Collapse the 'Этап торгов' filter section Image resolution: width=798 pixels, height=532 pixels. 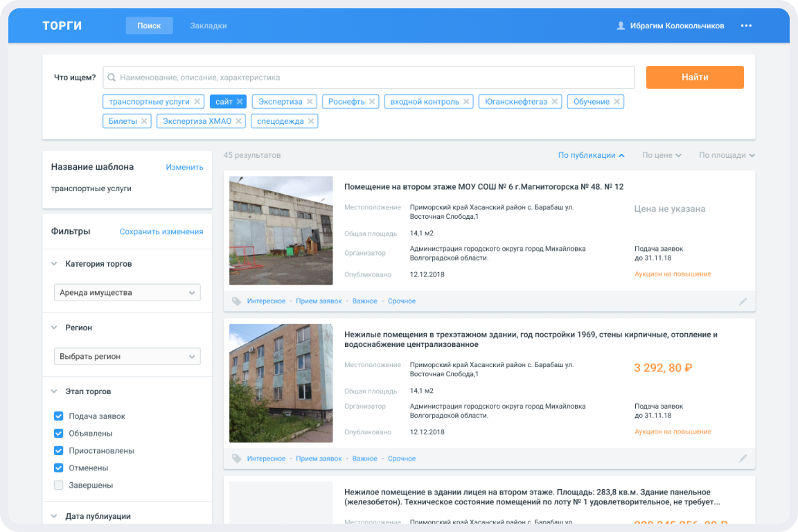pos(55,391)
